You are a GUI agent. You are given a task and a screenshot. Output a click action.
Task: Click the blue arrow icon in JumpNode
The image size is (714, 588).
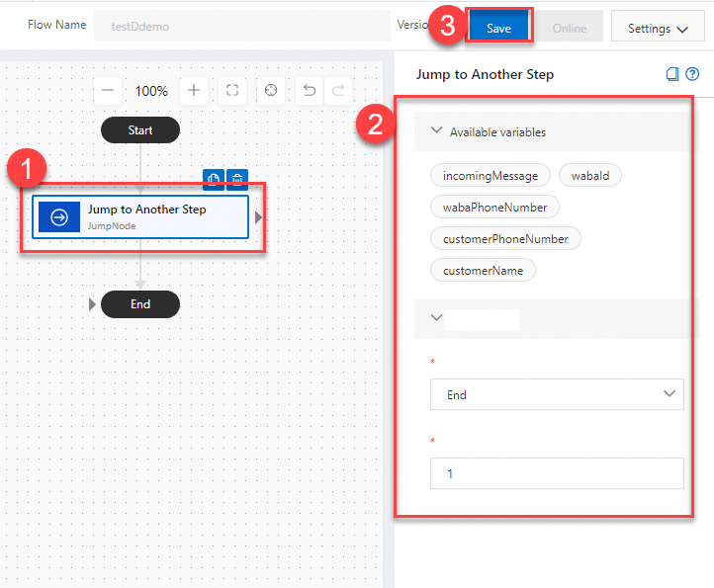[59, 217]
